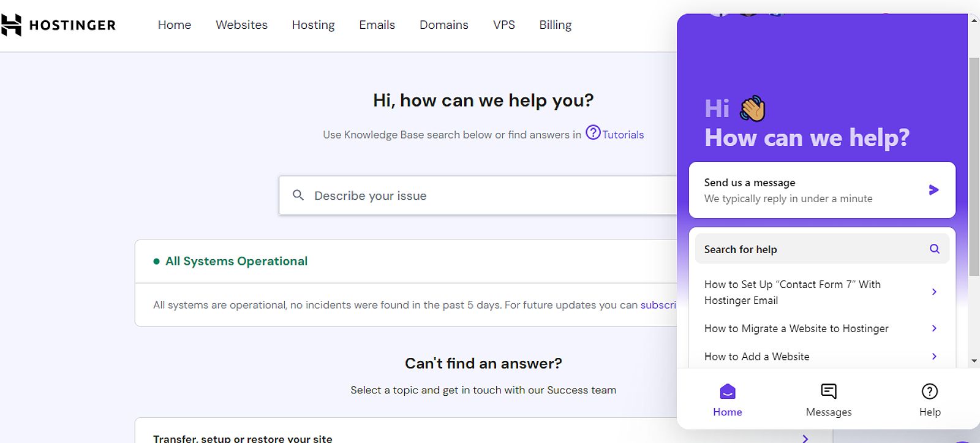This screenshot has height=443, width=980.
Task: Click the chat widget vertical scrollbar thumb
Action: [974, 167]
